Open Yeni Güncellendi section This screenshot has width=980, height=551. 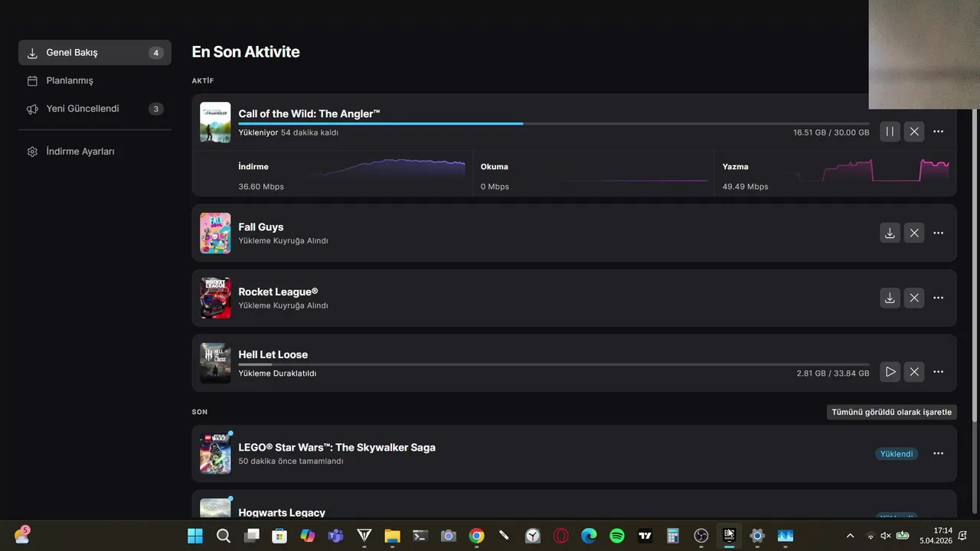[95, 109]
